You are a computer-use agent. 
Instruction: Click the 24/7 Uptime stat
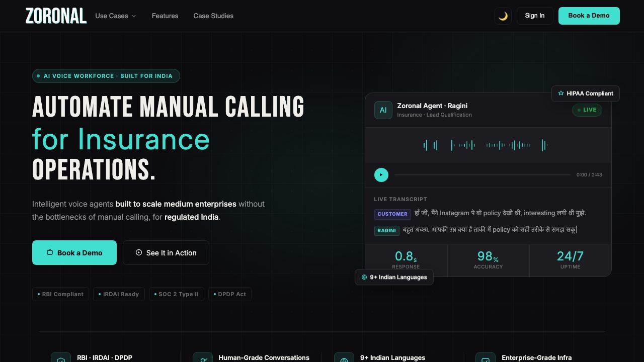point(571,260)
